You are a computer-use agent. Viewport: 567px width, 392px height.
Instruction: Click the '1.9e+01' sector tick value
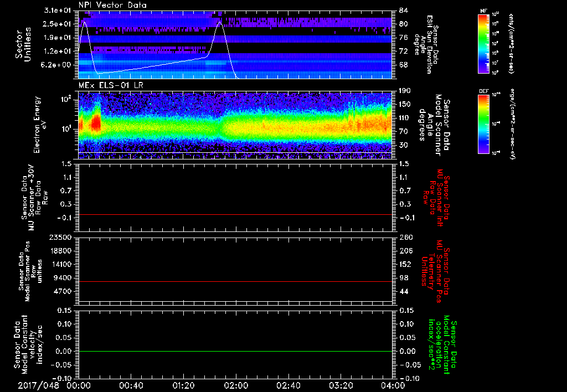point(57,38)
